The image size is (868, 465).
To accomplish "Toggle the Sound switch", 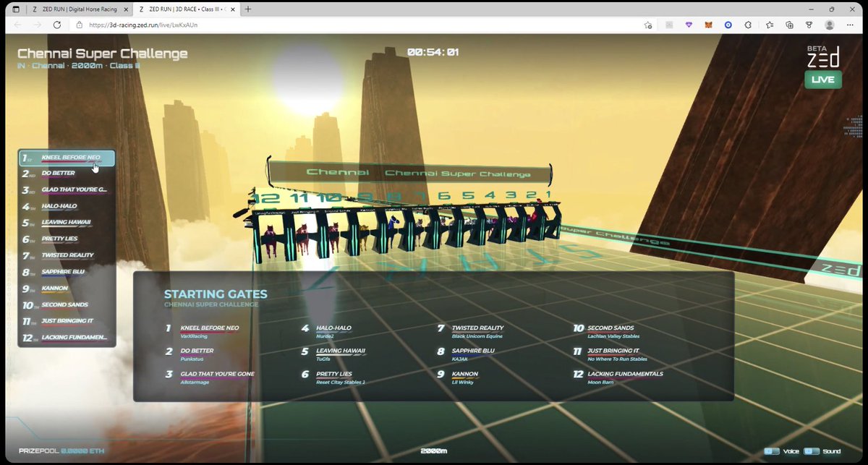I will [813, 451].
